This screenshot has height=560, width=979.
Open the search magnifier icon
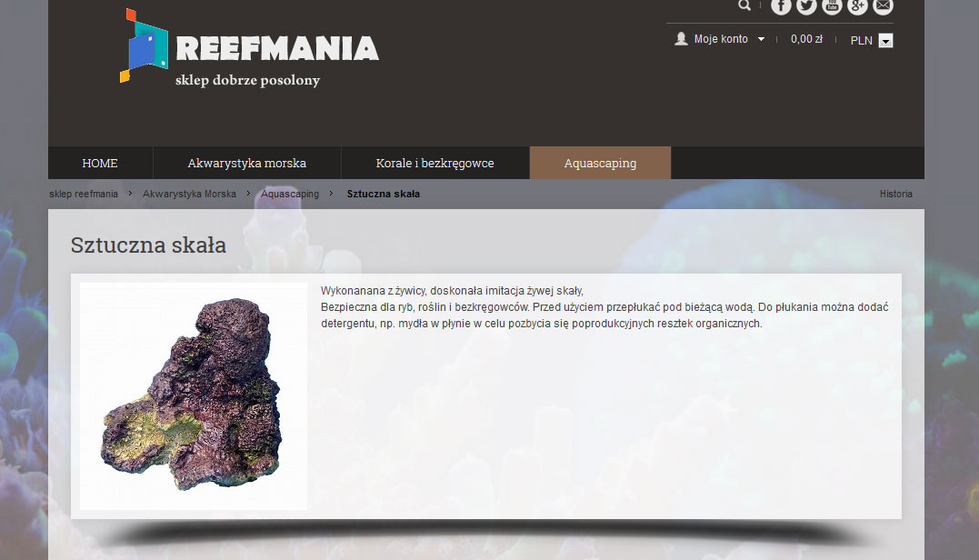[744, 5]
